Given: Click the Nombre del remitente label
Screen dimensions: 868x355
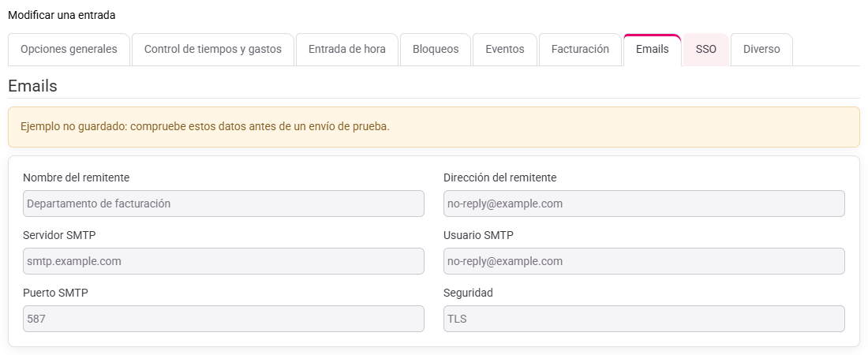Looking at the screenshot, I should coord(77,177).
